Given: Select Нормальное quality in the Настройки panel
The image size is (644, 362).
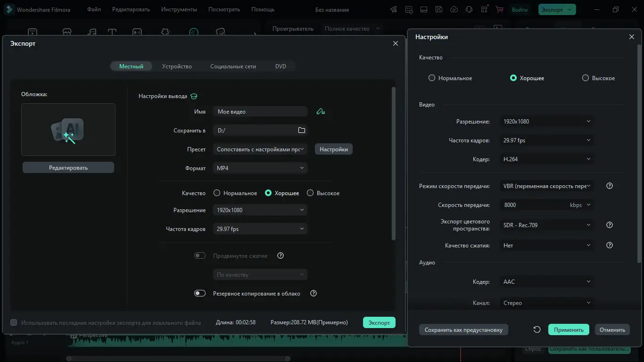Looking at the screenshot, I should pos(450,78).
